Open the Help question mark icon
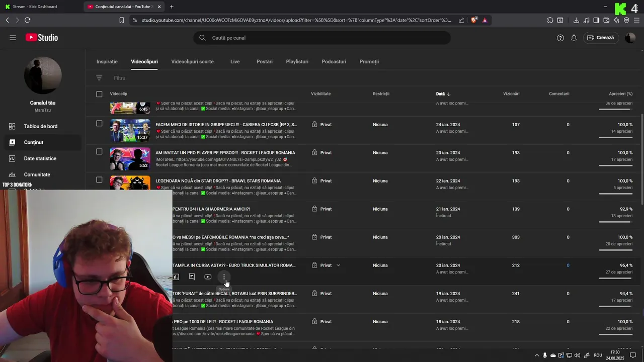Image resolution: width=644 pixels, height=362 pixels. click(x=560, y=38)
